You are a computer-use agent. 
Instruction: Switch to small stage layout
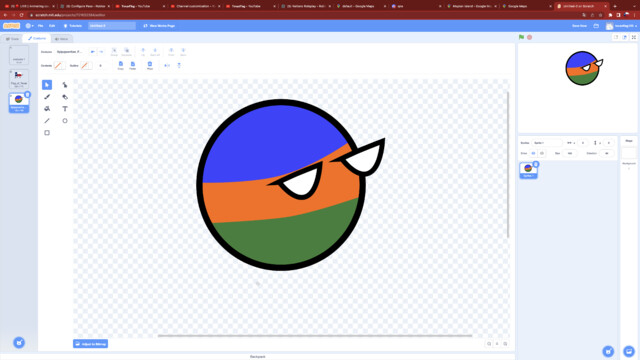point(616,37)
